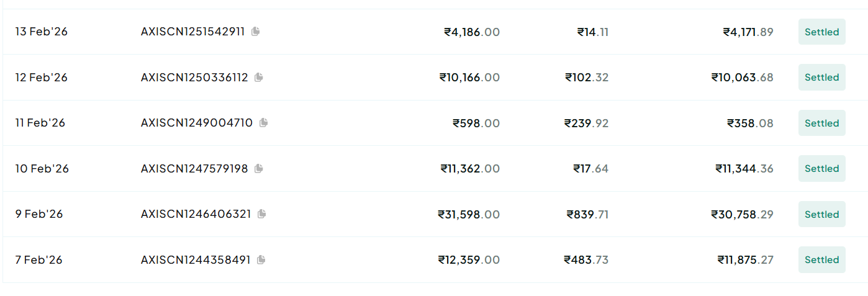Screen dimensions: 868x296
Task: Click Settled badge for 9 Feb'26
Action: tap(821, 214)
